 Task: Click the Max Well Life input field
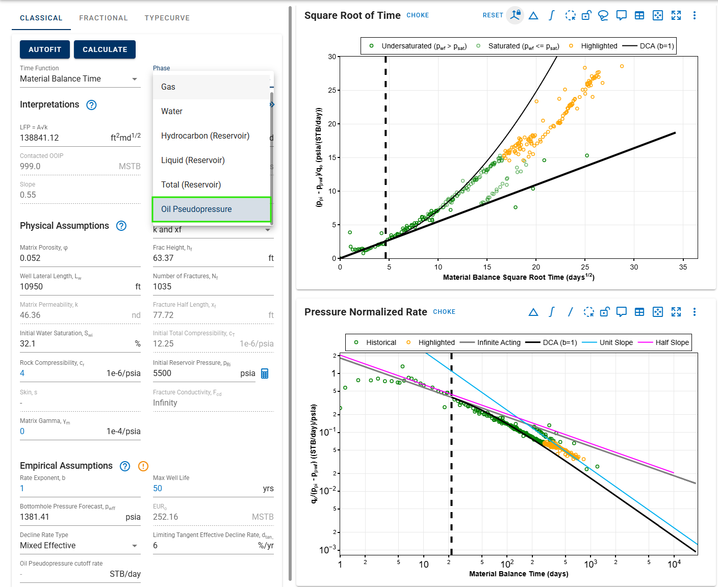[x=207, y=489]
